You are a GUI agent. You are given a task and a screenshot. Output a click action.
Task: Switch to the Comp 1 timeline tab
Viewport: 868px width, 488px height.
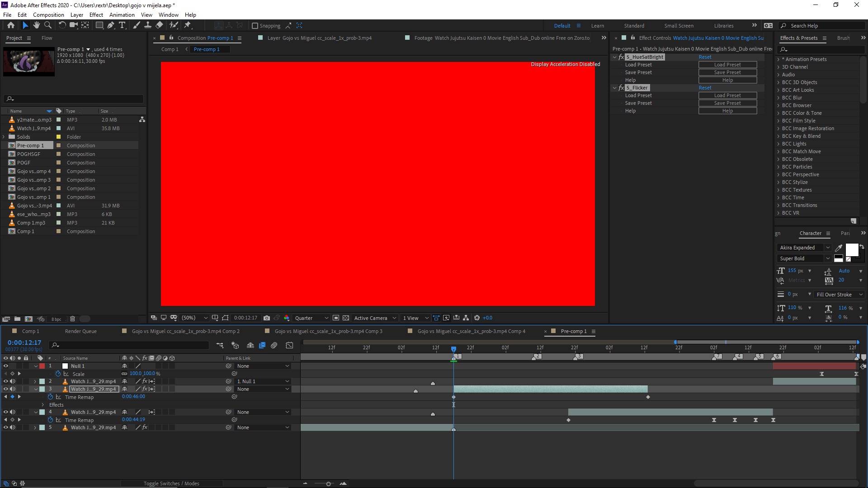point(29,331)
